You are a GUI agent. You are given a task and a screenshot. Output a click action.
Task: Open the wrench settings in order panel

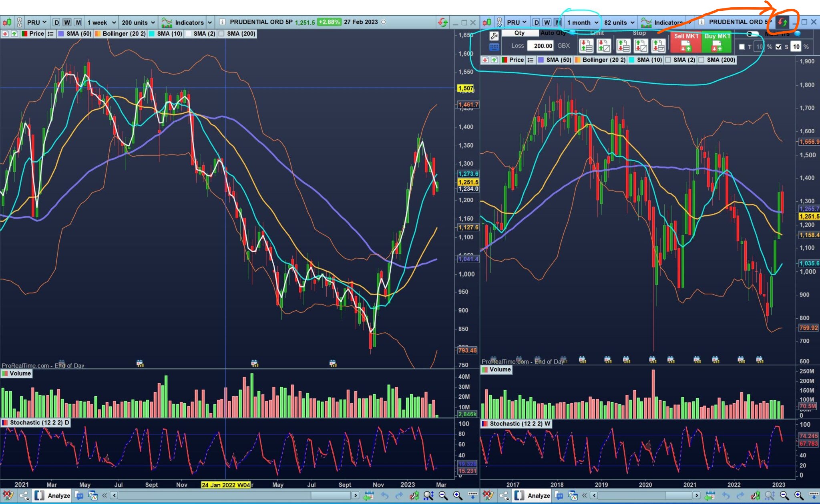pyautogui.click(x=494, y=36)
